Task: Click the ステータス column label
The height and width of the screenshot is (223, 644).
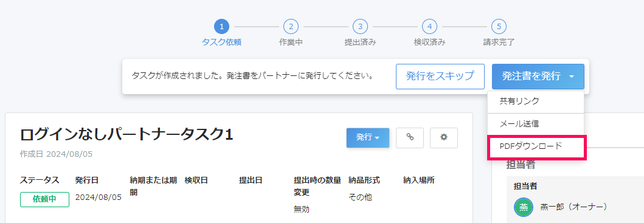Action: pos(40,180)
